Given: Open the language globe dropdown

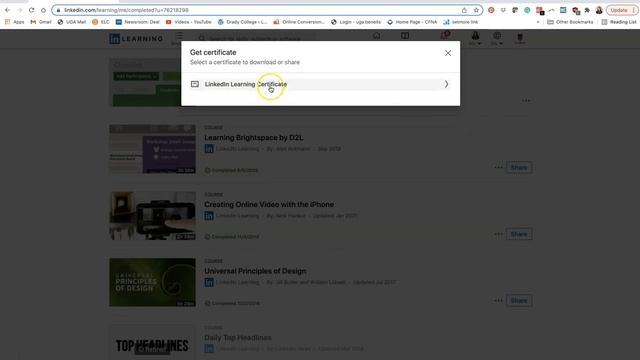Looking at the screenshot, I should (497, 38).
